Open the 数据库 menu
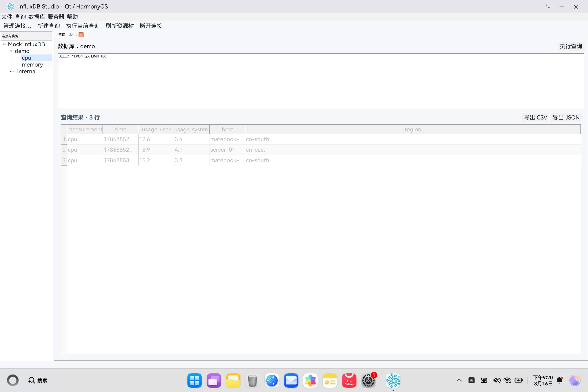This screenshot has width=588, height=392. pos(37,17)
